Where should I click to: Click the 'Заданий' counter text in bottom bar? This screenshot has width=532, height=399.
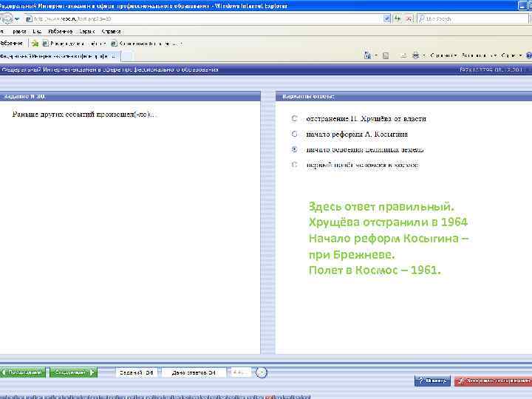(x=136, y=372)
